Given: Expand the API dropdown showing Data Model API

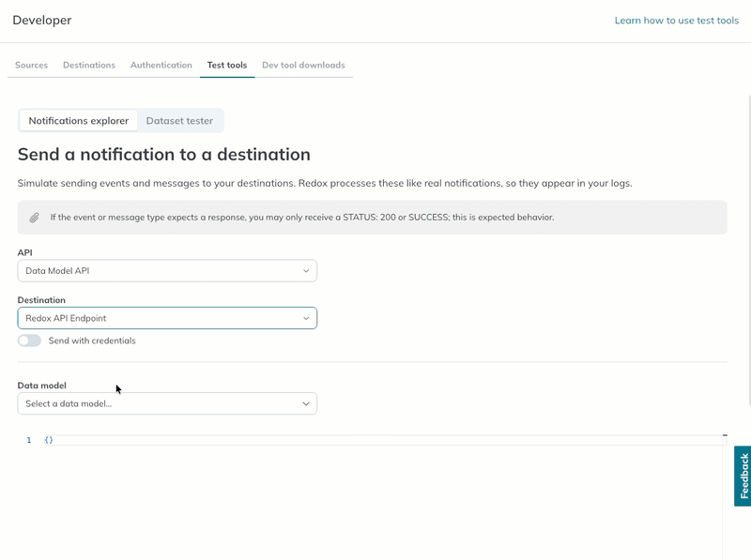Looking at the screenshot, I should pyautogui.click(x=167, y=271).
